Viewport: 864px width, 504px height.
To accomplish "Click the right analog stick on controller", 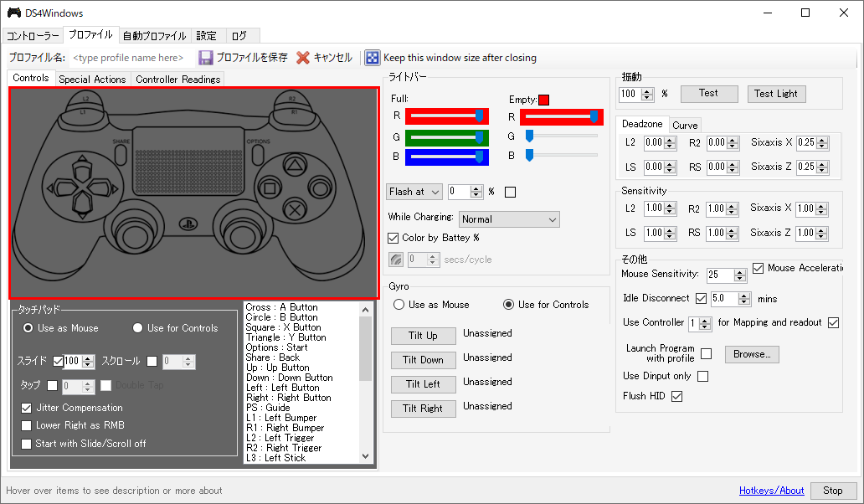I will pyautogui.click(x=242, y=235).
